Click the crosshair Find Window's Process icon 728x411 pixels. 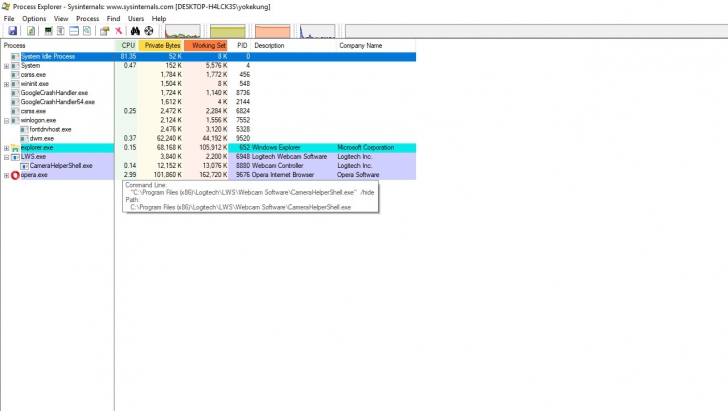coord(149,31)
